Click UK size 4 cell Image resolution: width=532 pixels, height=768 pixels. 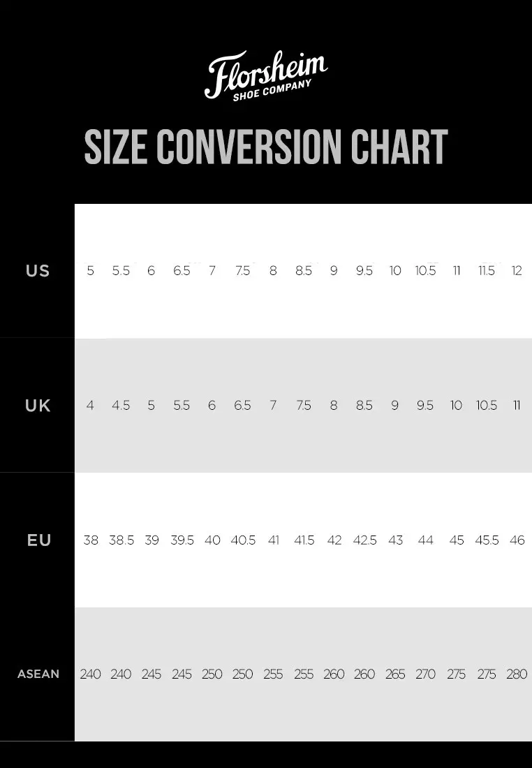90,406
